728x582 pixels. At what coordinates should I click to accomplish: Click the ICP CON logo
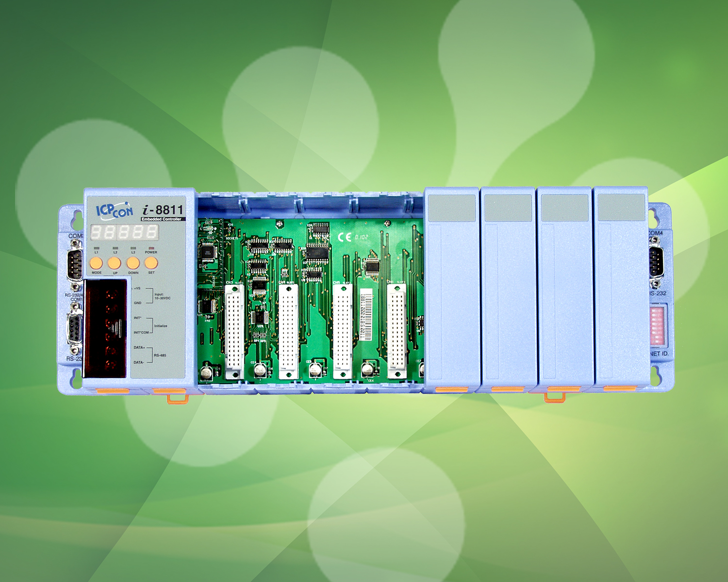(114, 210)
